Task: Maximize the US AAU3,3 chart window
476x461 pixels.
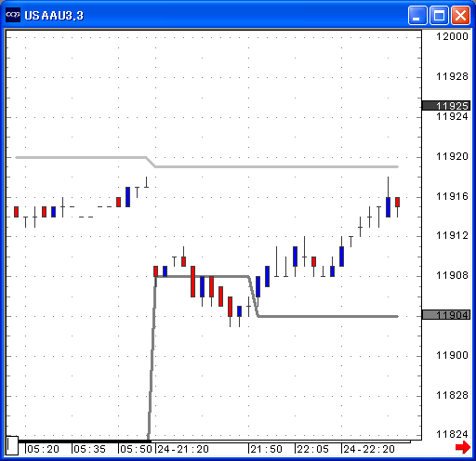Action: pyautogui.click(x=439, y=15)
